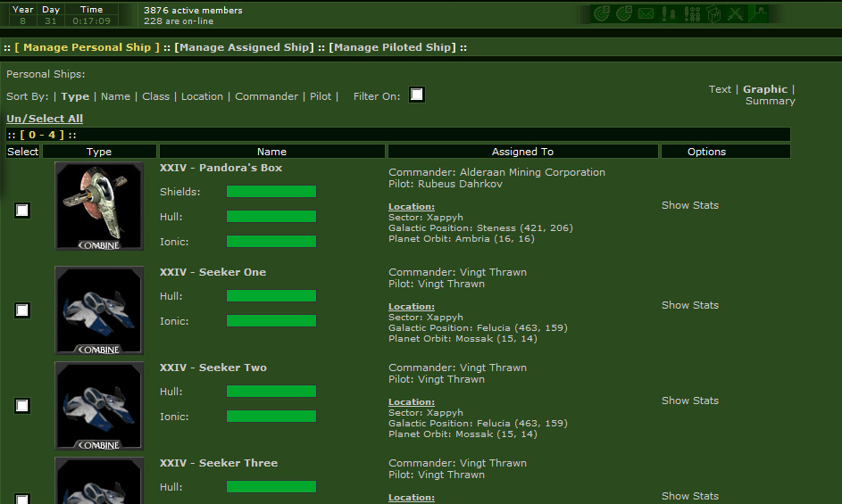The width and height of the screenshot is (842, 504).
Task: Click Pandora's Box Ionic bar
Action: 271,242
